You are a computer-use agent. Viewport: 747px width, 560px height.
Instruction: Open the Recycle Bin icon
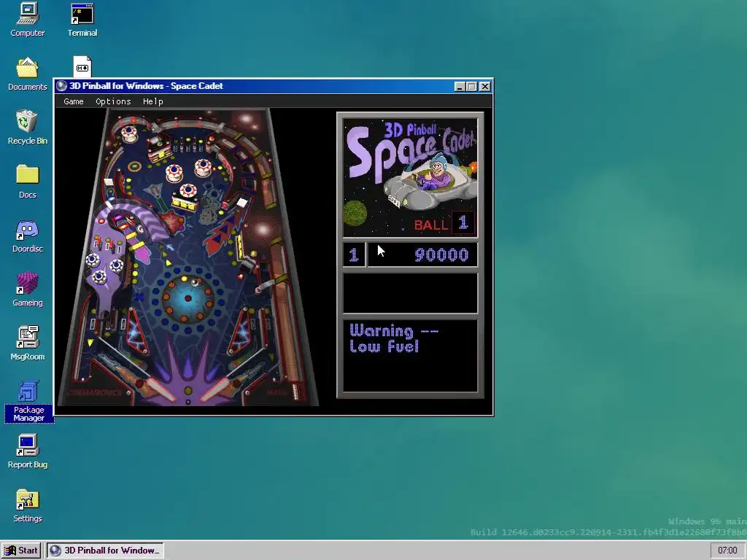28,128
